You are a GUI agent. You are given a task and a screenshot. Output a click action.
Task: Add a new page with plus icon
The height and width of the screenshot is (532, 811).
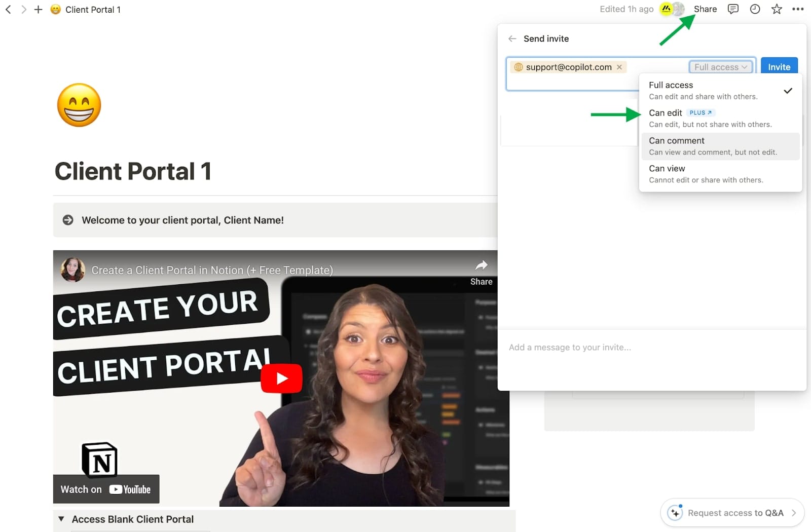point(38,10)
